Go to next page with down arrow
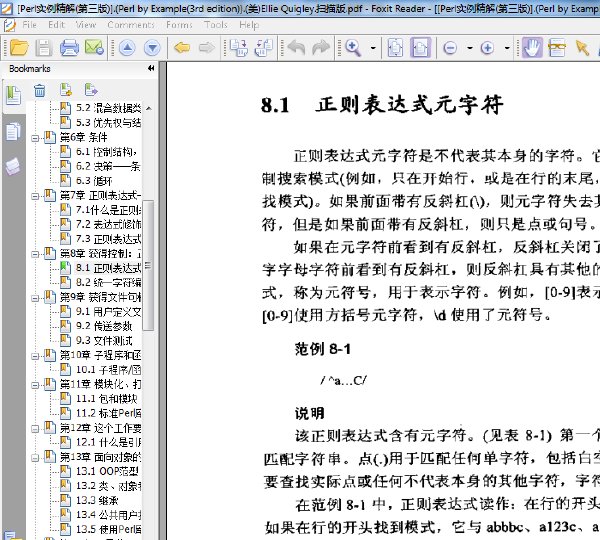 coord(152,48)
